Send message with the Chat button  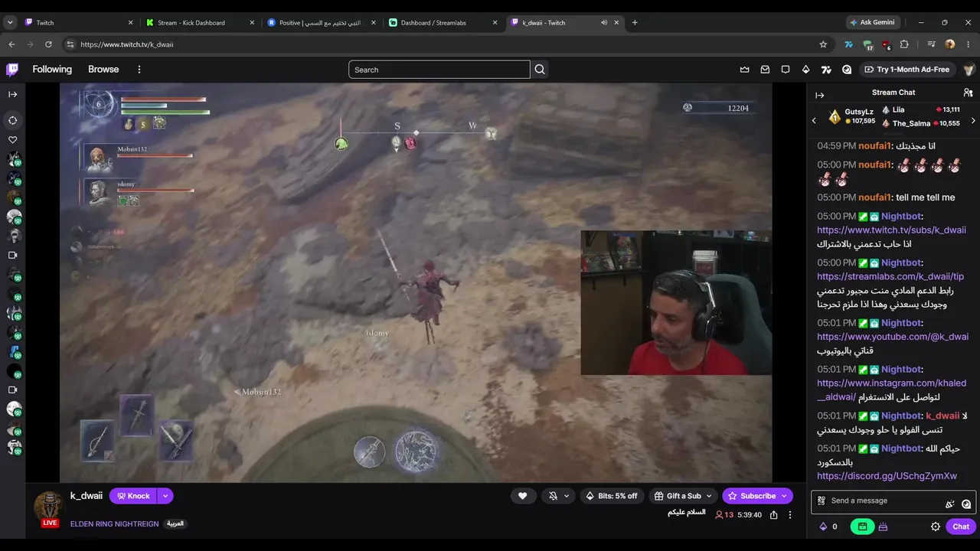tap(961, 527)
